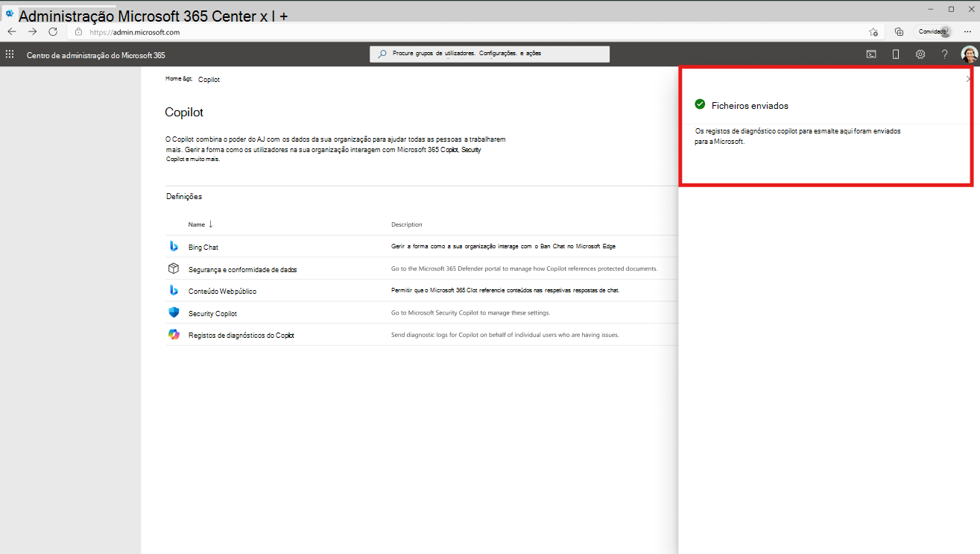Click the Security Copilot description text

click(x=470, y=313)
